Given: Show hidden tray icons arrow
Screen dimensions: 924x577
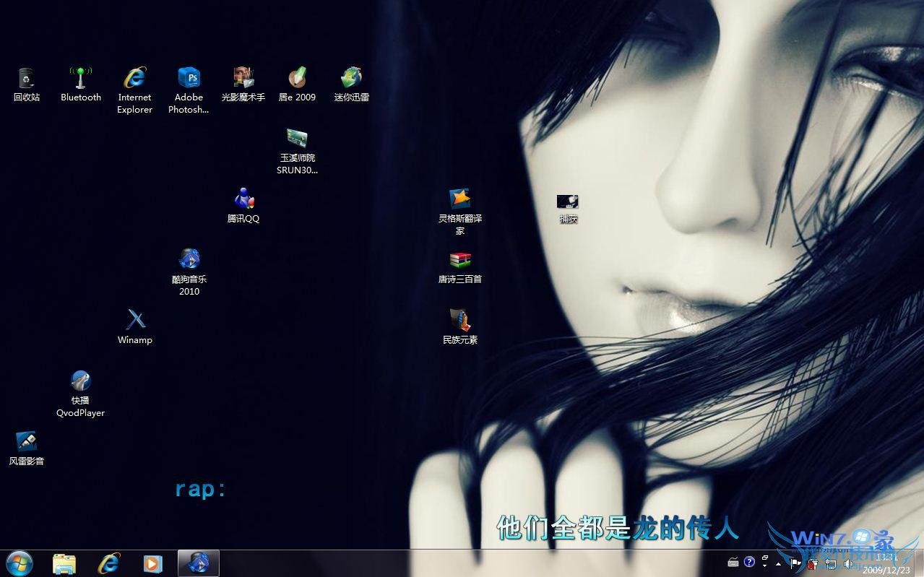Looking at the screenshot, I should (778, 564).
